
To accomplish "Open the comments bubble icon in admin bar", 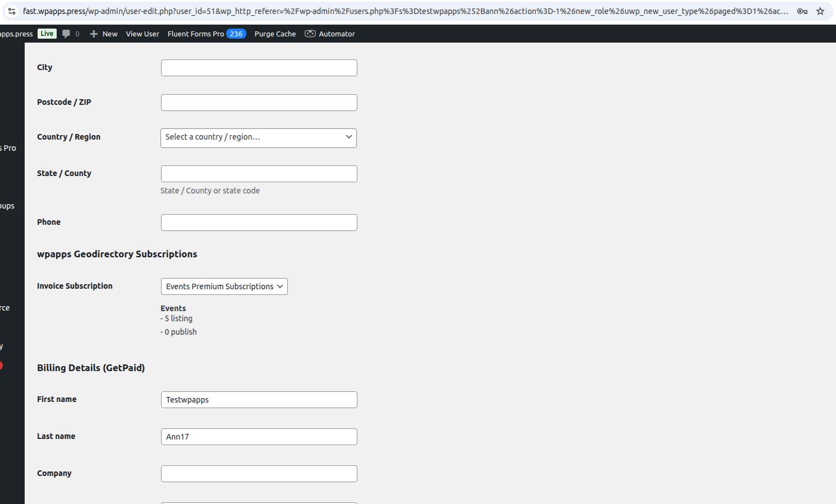I will (66, 34).
